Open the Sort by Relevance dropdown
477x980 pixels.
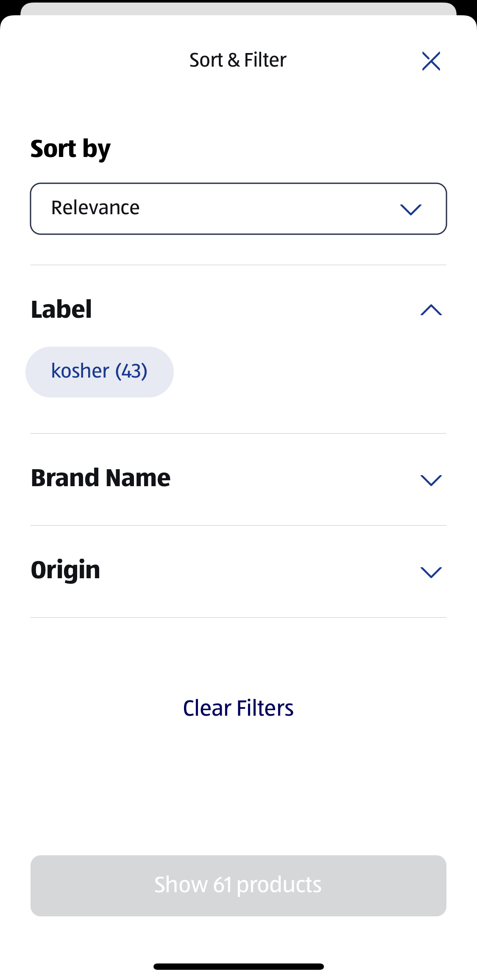coord(238,208)
